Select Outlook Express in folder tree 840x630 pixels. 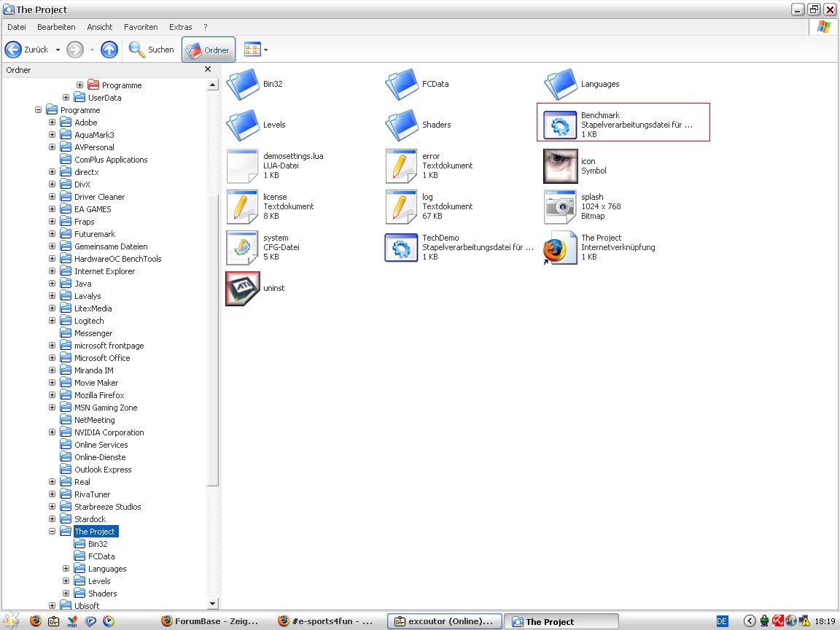[103, 470]
